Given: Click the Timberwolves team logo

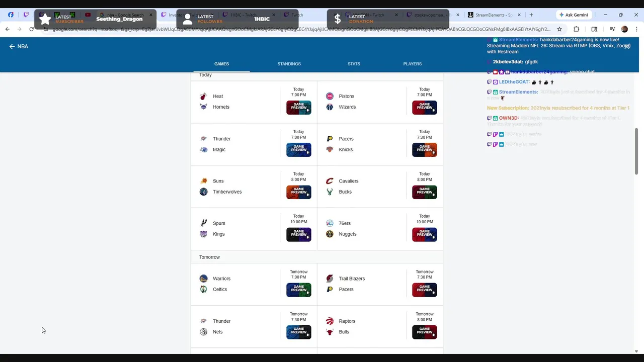Looking at the screenshot, I should 203,192.
